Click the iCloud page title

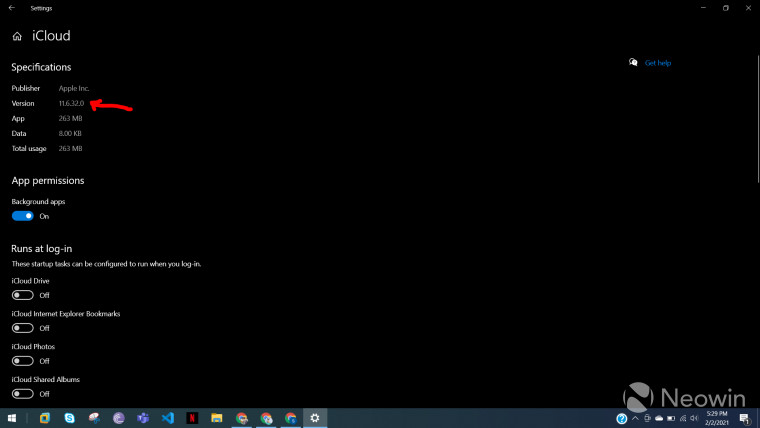[51, 36]
